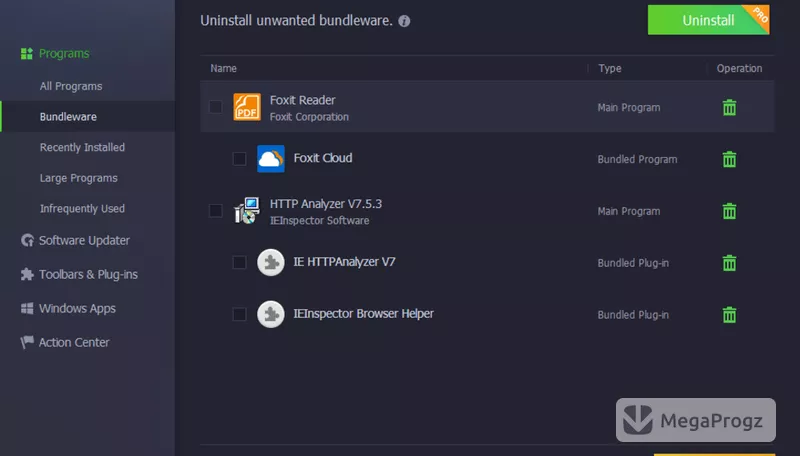Delete Foxit Cloud using its trash icon

tap(729, 159)
